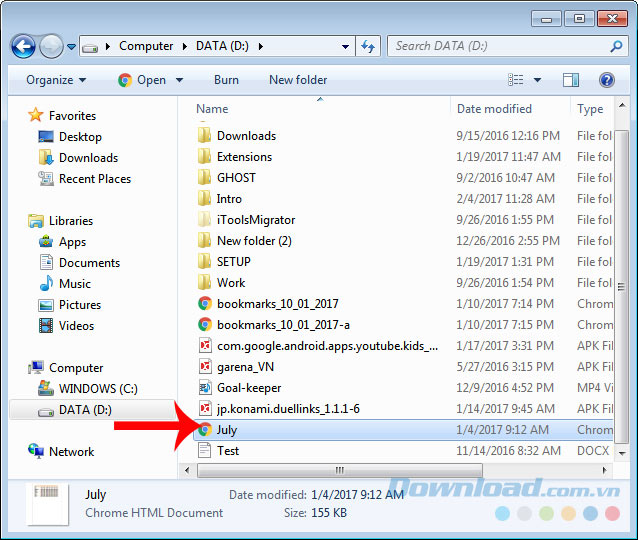The width and height of the screenshot is (638, 540).
Task: Click the magnifier search icon
Action: tap(616, 46)
